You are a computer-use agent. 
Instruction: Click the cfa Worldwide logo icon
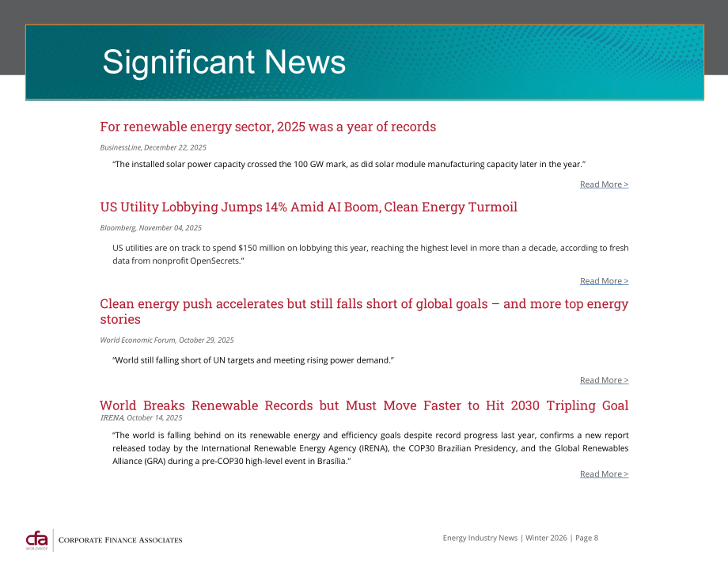pos(36,540)
